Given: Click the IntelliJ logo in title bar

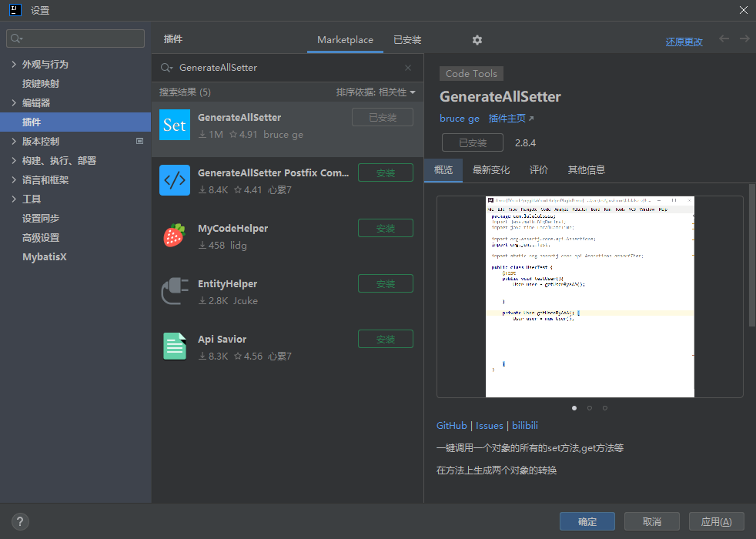Looking at the screenshot, I should [15, 10].
